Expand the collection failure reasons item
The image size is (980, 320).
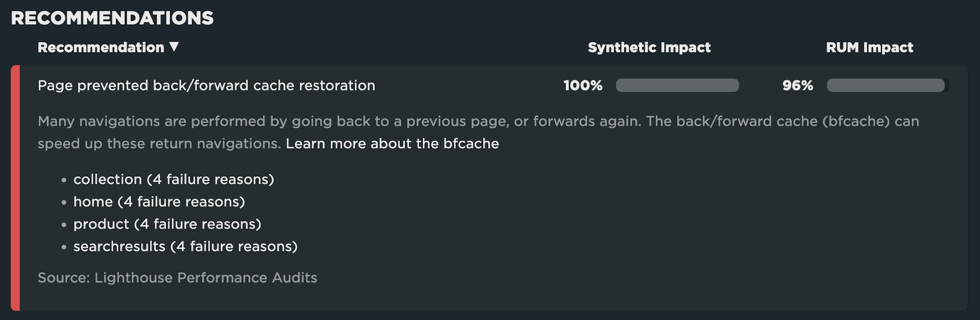click(173, 179)
